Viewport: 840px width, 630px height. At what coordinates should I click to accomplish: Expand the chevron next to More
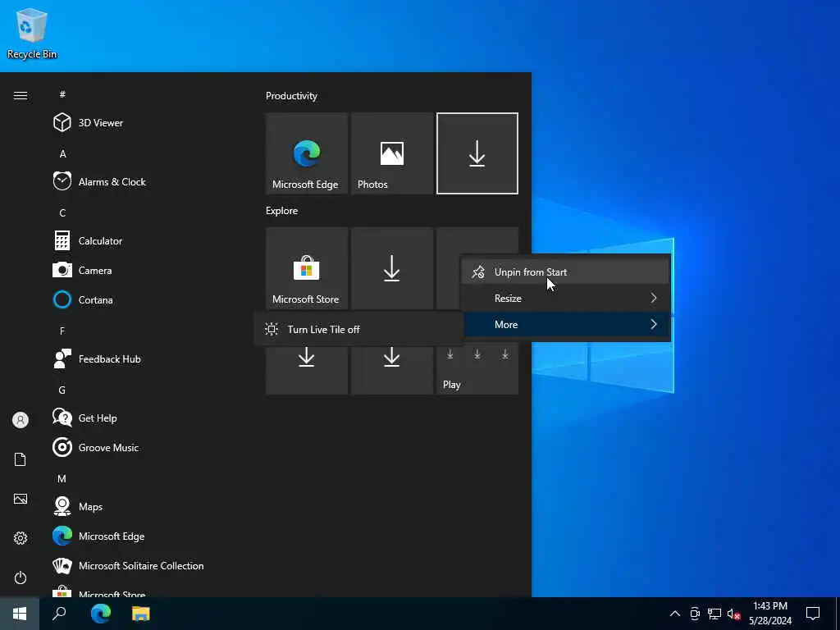pyautogui.click(x=654, y=324)
